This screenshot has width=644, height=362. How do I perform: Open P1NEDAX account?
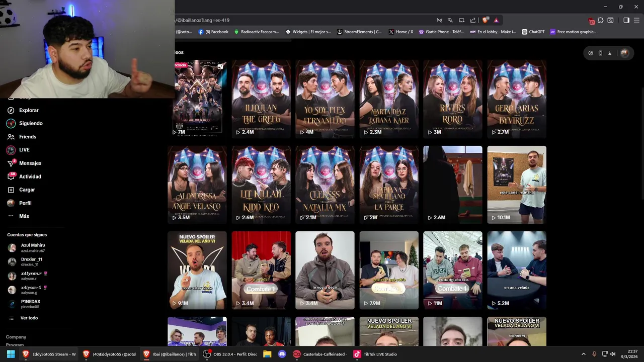(24, 304)
